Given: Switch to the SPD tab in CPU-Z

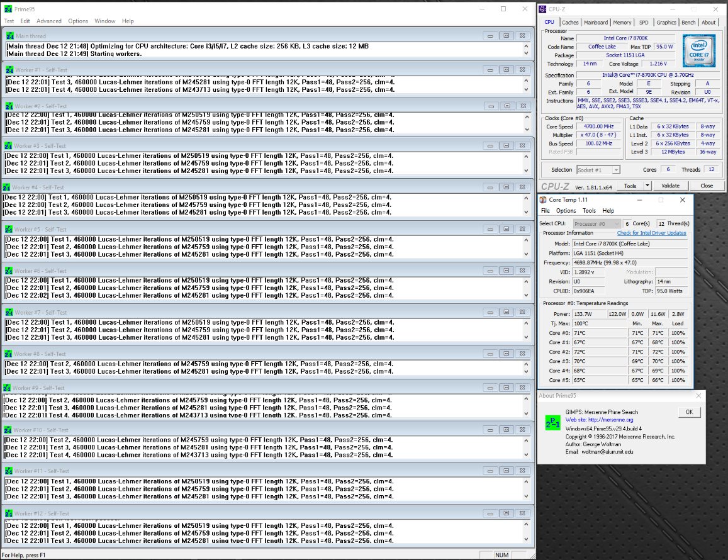Looking at the screenshot, I should coord(644,22).
